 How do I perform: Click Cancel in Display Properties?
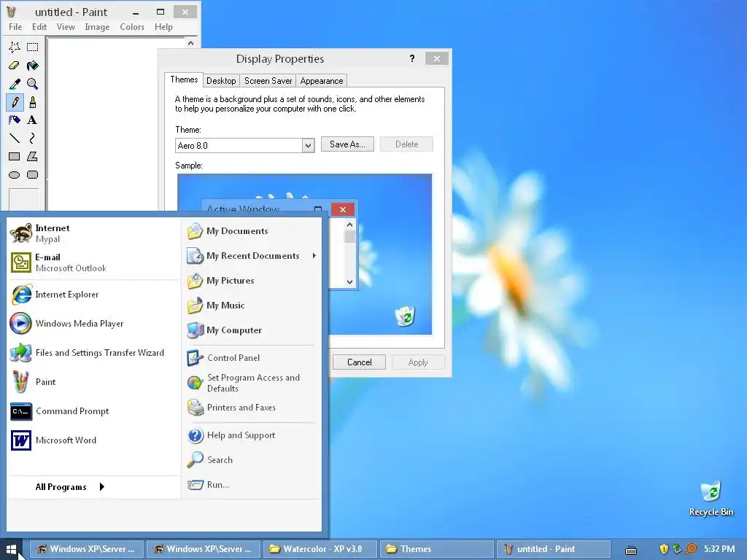[359, 362]
